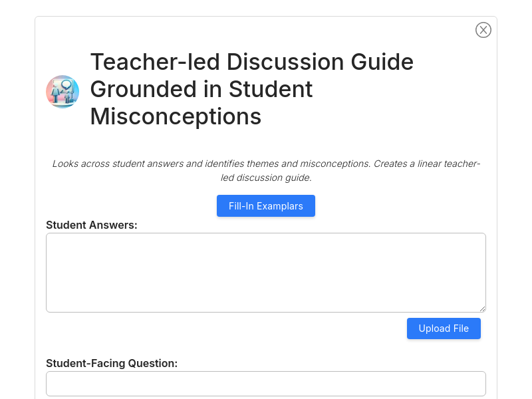This screenshot has width=532, height=399.
Task: Fill in exemplars with the blue button
Action: tap(265, 205)
